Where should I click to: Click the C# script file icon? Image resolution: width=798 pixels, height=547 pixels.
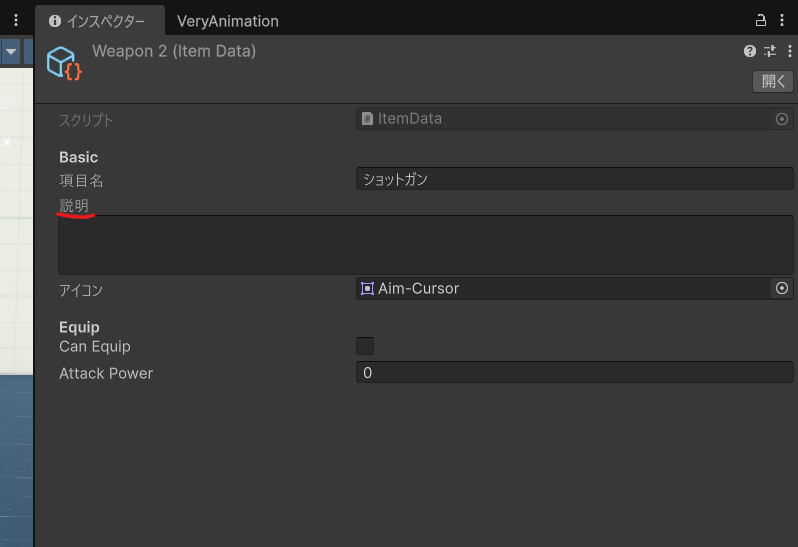click(x=367, y=119)
